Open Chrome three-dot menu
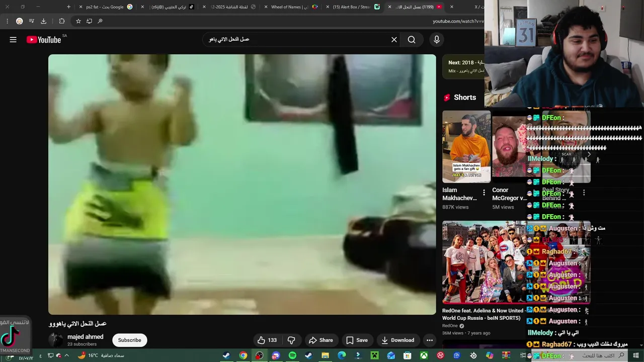644x362 pixels. [7, 21]
